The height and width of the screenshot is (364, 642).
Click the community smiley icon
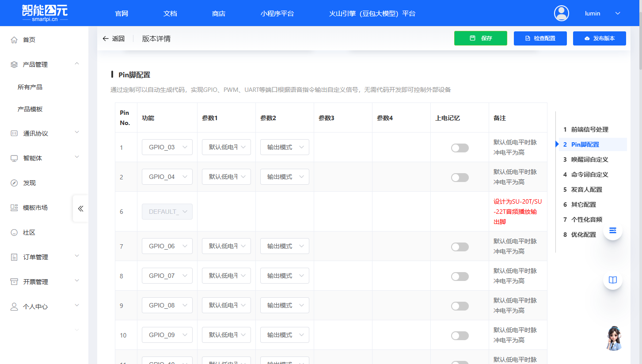(14, 232)
